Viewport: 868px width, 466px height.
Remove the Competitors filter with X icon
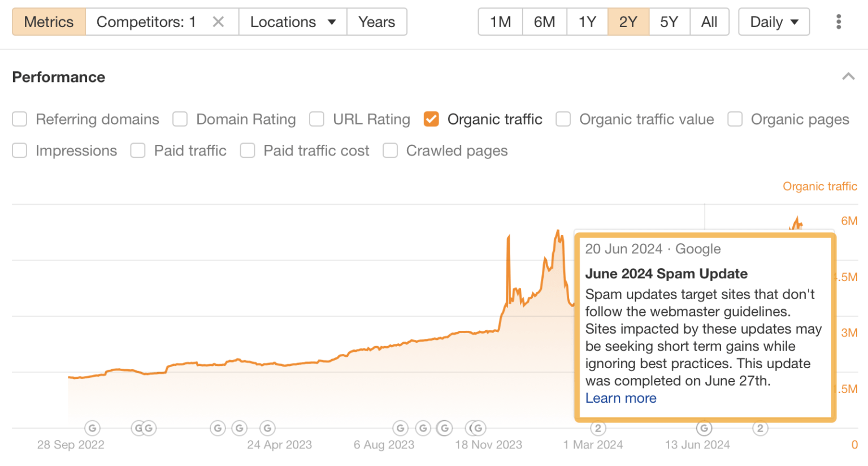[x=218, y=22]
